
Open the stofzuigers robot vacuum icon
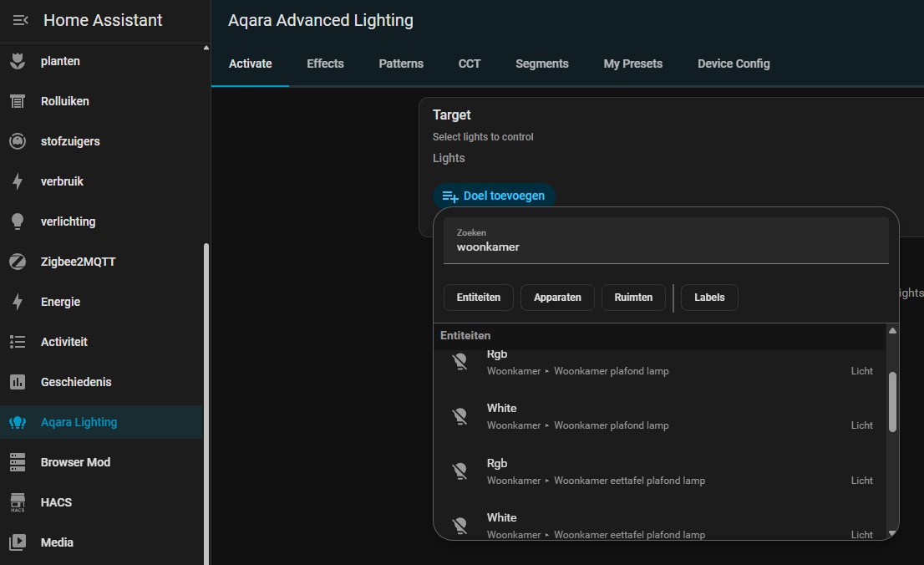(18, 141)
